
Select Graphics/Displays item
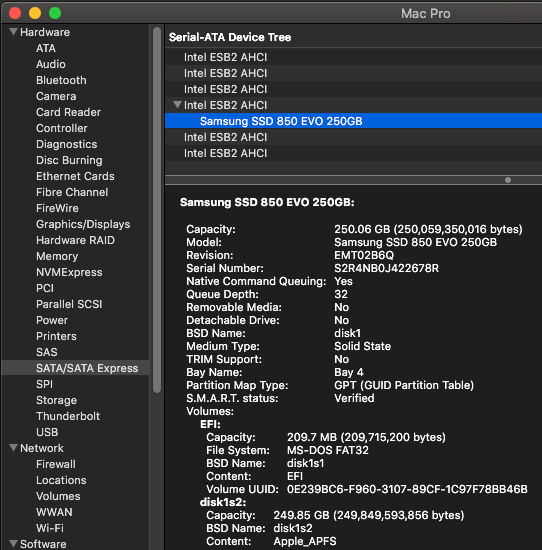coord(83,224)
